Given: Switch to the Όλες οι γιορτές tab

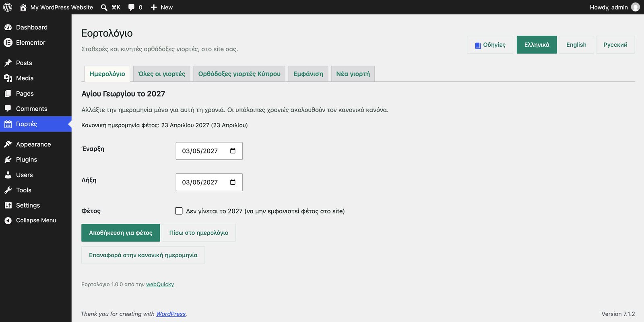Looking at the screenshot, I should click(161, 74).
